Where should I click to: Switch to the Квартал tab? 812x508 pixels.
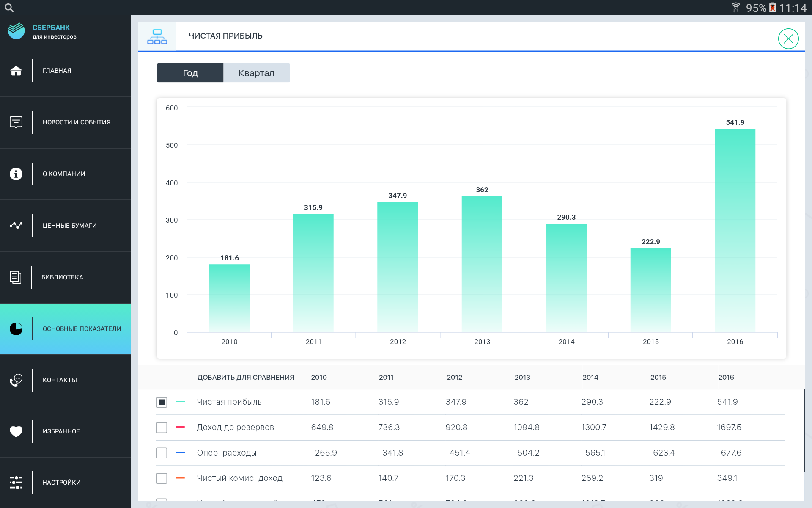[x=256, y=73]
